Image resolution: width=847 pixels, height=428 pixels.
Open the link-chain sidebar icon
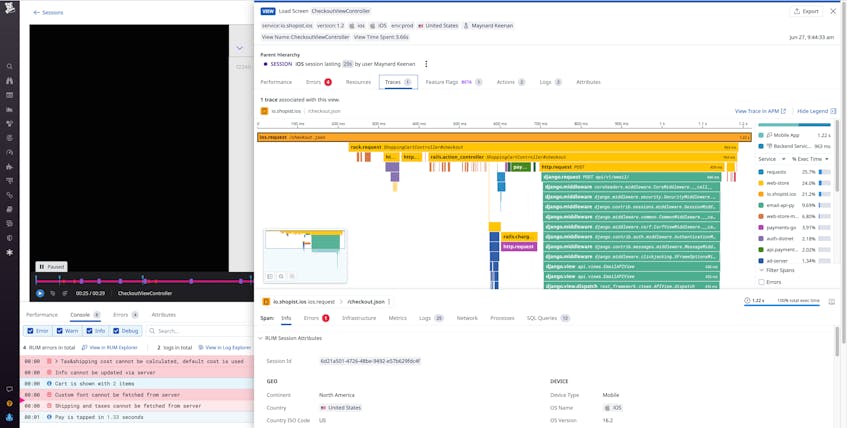click(x=10, y=195)
